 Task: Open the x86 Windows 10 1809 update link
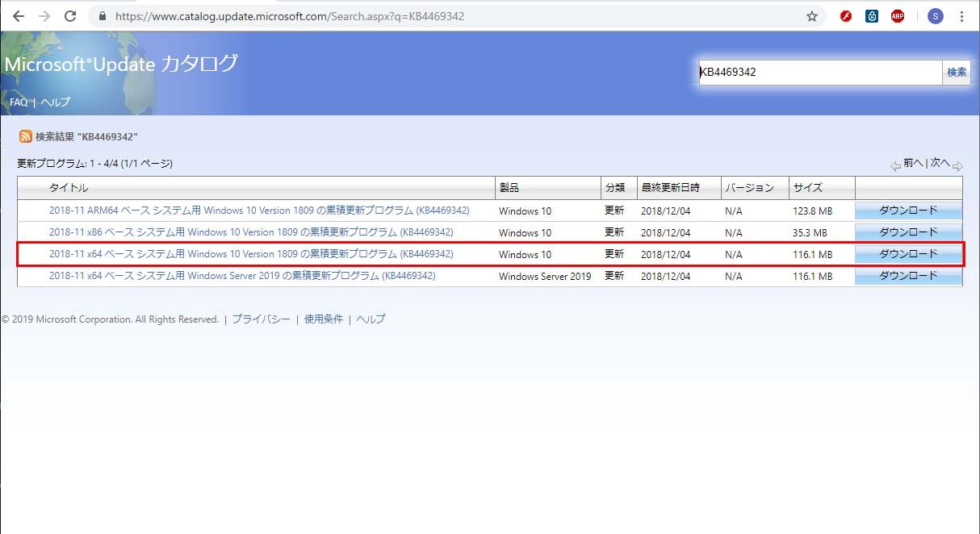click(x=251, y=232)
